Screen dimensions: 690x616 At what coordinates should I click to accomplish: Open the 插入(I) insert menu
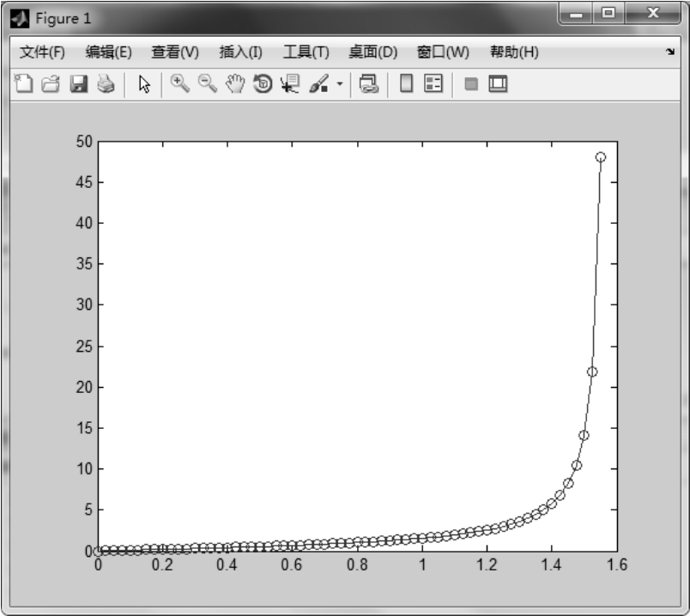coord(241,52)
